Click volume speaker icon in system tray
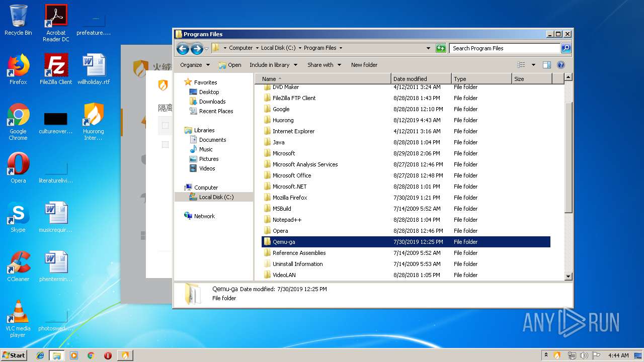This screenshot has height=362, width=644. click(x=584, y=355)
